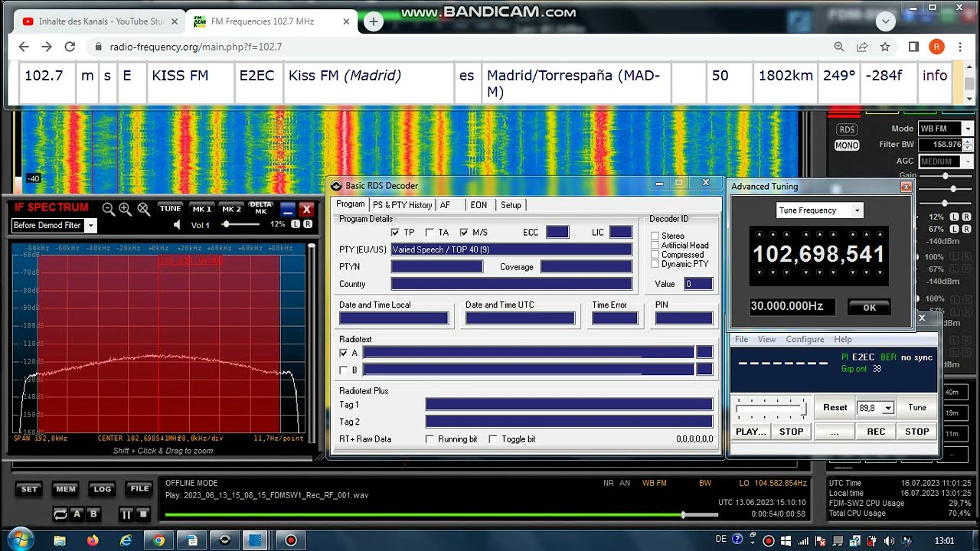
Task: Click the STOP button beside REC
Action: [917, 432]
